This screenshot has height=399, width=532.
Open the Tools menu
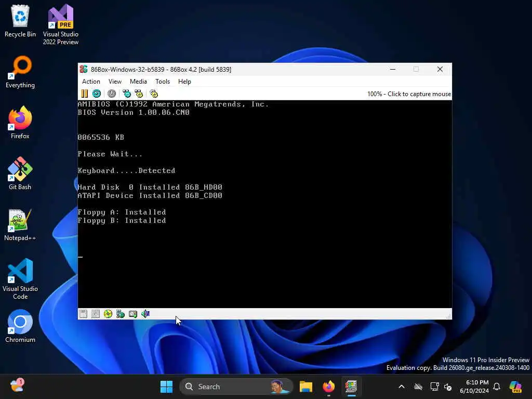[x=163, y=82]
